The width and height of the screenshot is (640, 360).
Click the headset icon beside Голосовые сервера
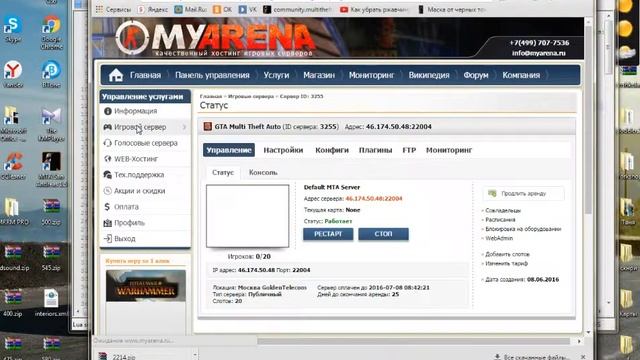[x=108, y=143]
